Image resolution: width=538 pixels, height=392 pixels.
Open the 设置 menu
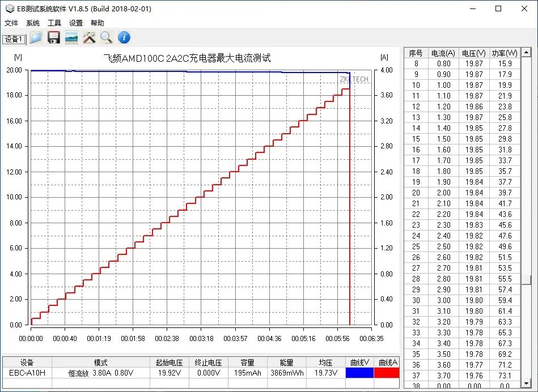click(76, 23)
